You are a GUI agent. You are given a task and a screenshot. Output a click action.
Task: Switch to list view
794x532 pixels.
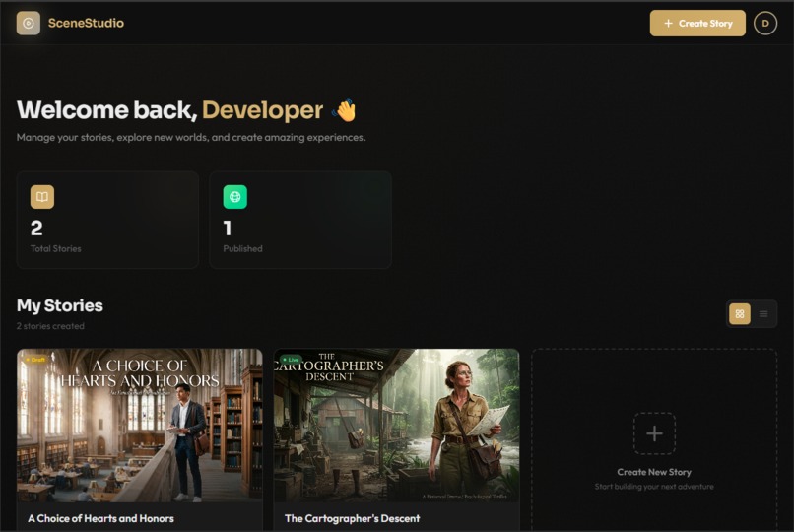point(763,314)
